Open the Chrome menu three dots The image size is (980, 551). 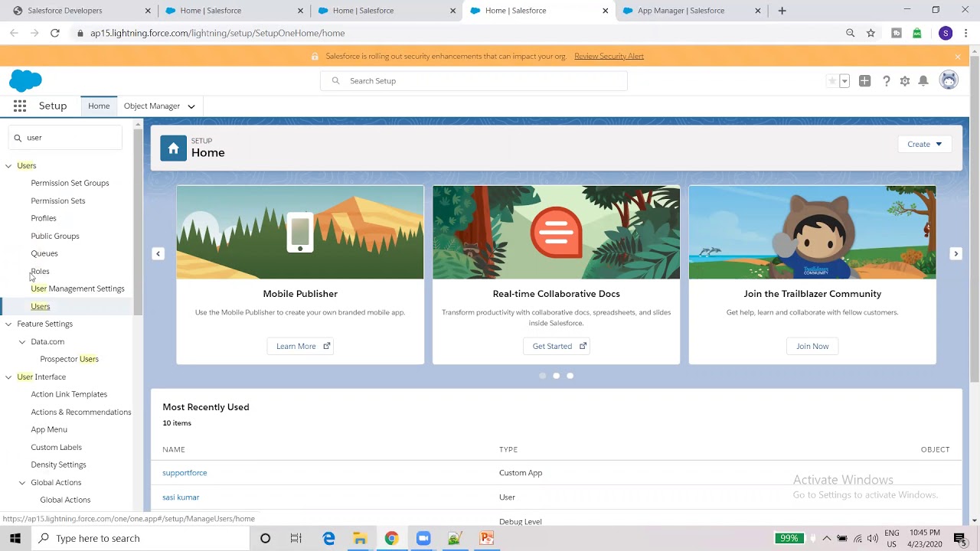click(x=966, y=33)
